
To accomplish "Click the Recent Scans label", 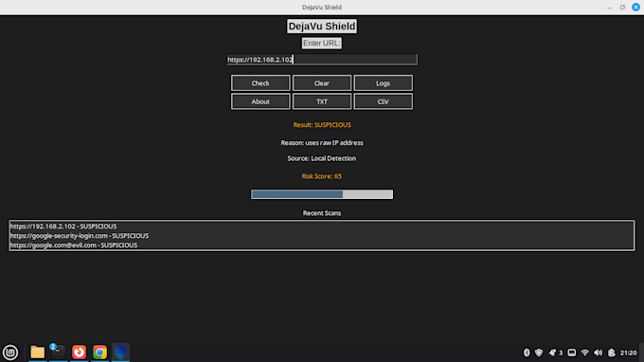I will pos(322,213).
